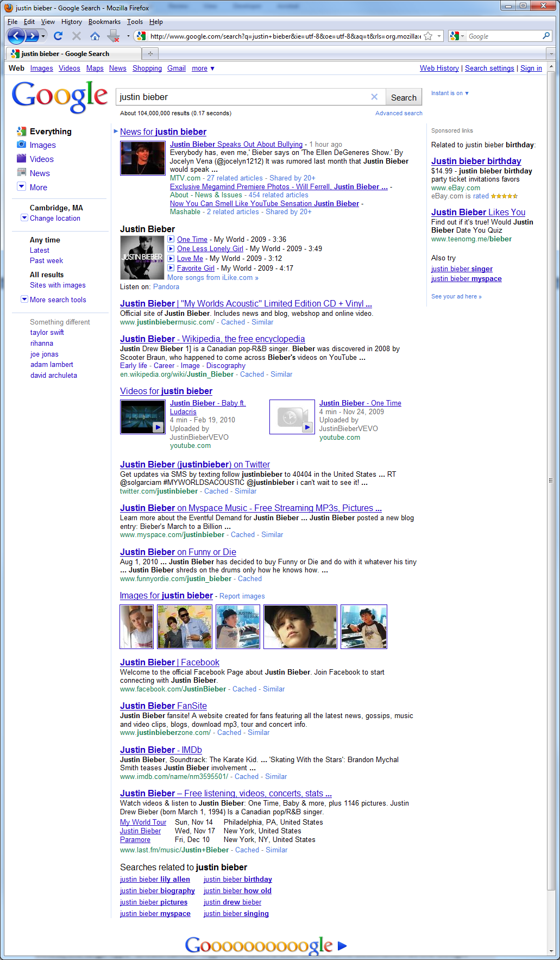Open the Tools menu
560x960 pixels.
(x=135, y=22)
